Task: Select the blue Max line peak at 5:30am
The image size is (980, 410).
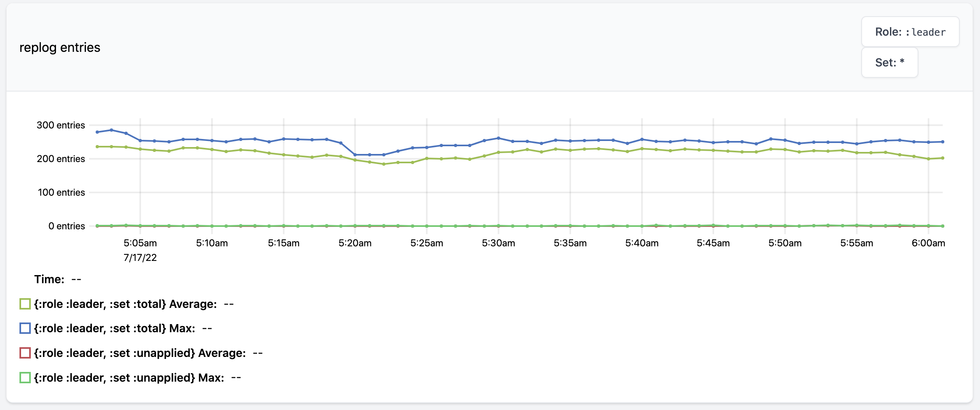Action: coord(499,138)
